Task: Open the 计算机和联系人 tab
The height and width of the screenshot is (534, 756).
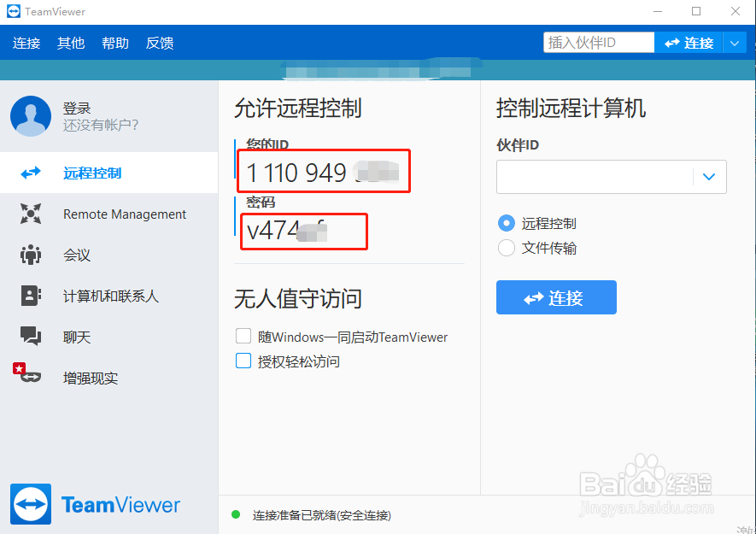Action: click(109, 296)
